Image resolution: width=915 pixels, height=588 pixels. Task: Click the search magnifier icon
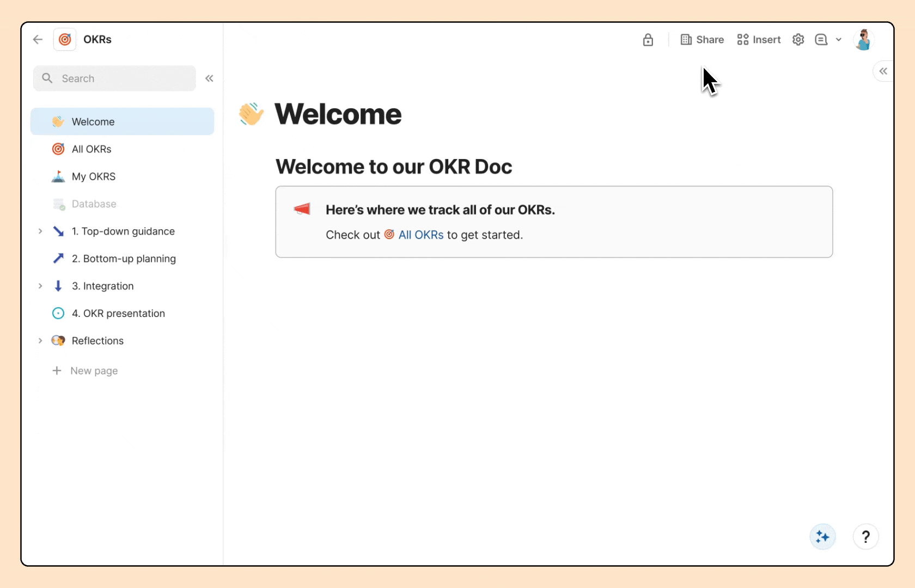click(47, 78)
